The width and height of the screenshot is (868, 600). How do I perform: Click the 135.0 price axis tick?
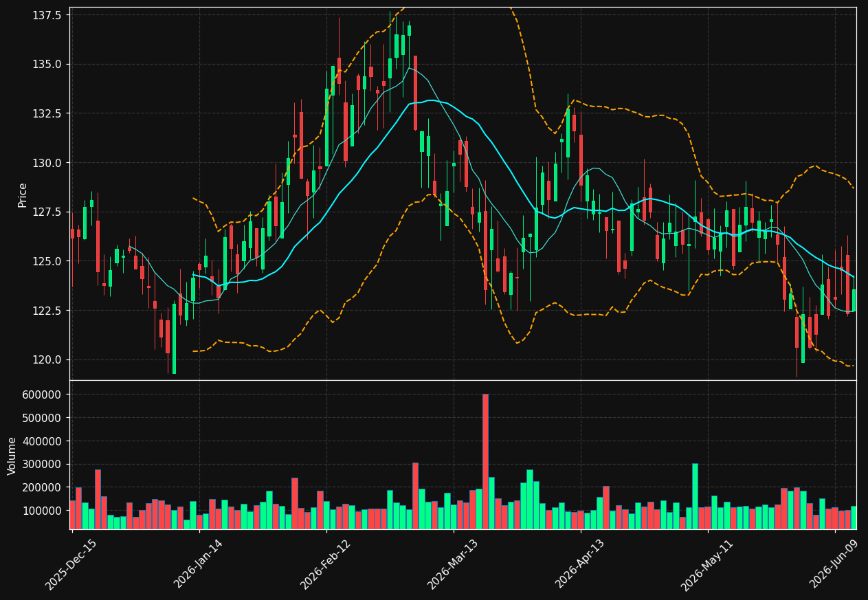46,64
